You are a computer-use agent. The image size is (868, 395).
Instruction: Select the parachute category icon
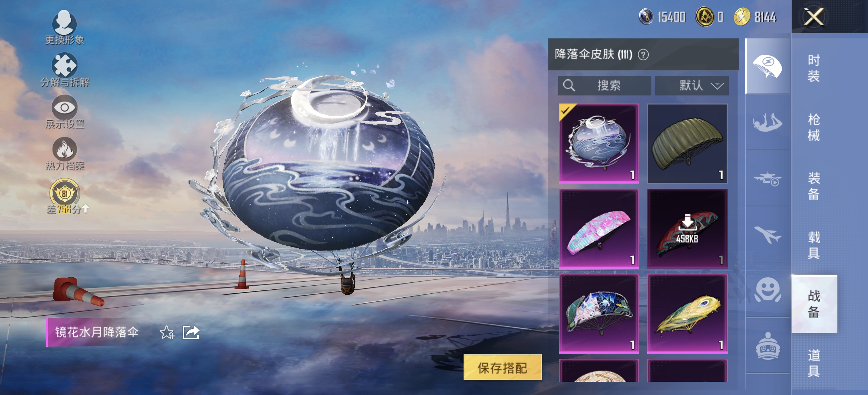point(767,67)
